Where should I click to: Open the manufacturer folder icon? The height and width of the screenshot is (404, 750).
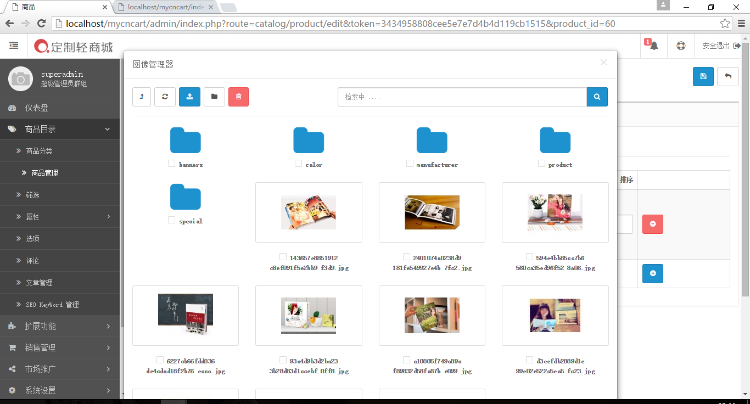click(432, 140)
